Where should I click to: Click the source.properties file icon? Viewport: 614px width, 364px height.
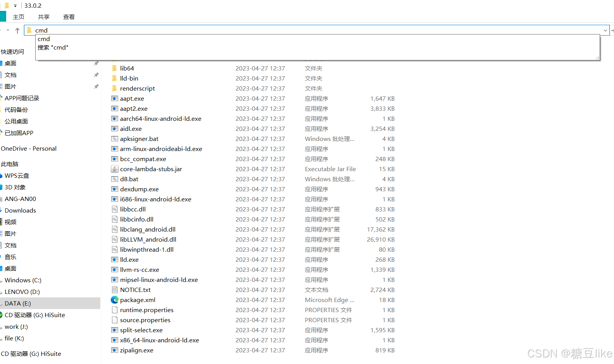(x=115, y=320)
